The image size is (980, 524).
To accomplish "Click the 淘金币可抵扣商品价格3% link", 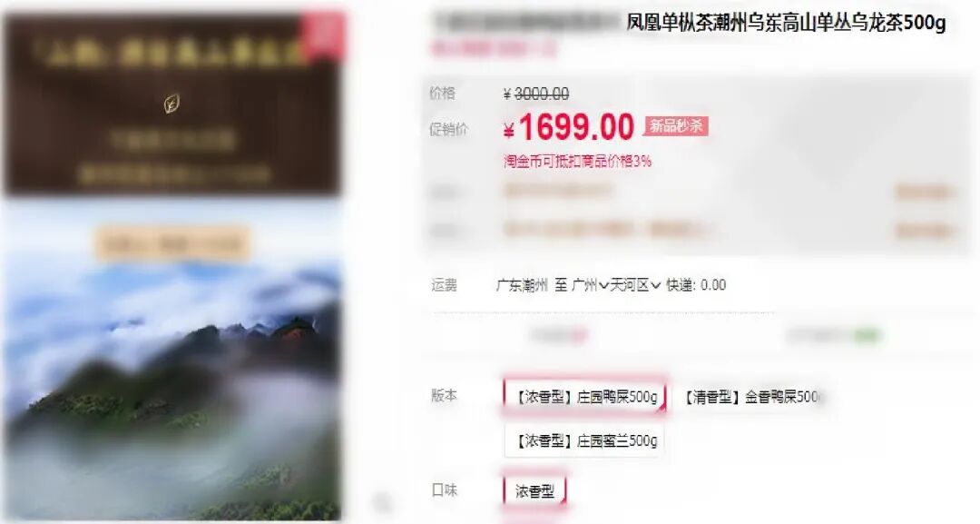I will [577, 162].
